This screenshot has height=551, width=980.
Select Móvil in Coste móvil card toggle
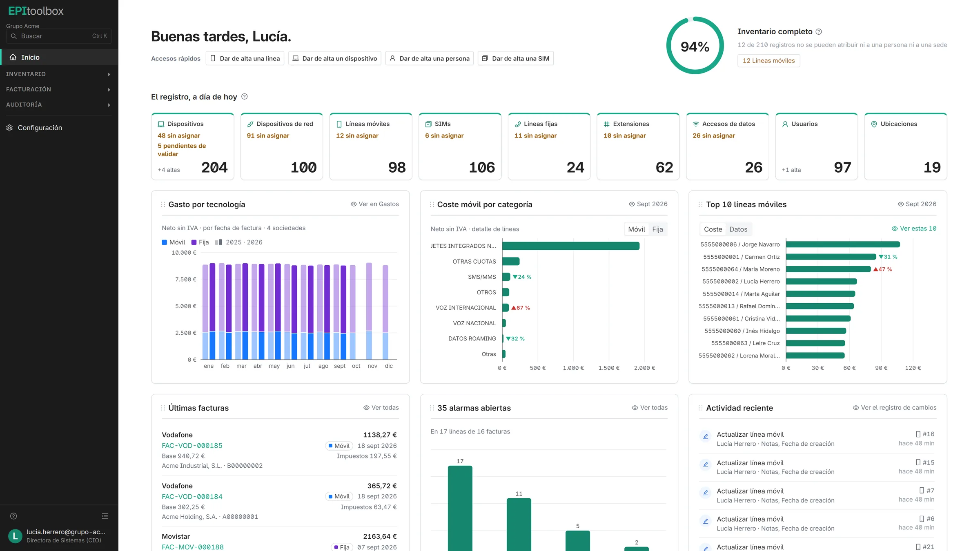637,229
